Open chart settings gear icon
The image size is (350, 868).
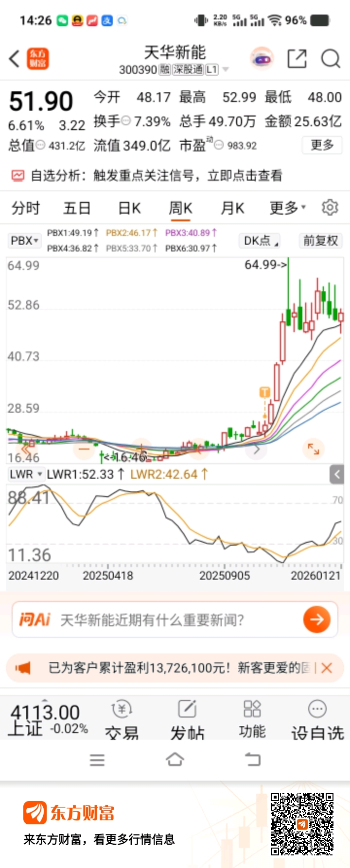coord(330,207)
